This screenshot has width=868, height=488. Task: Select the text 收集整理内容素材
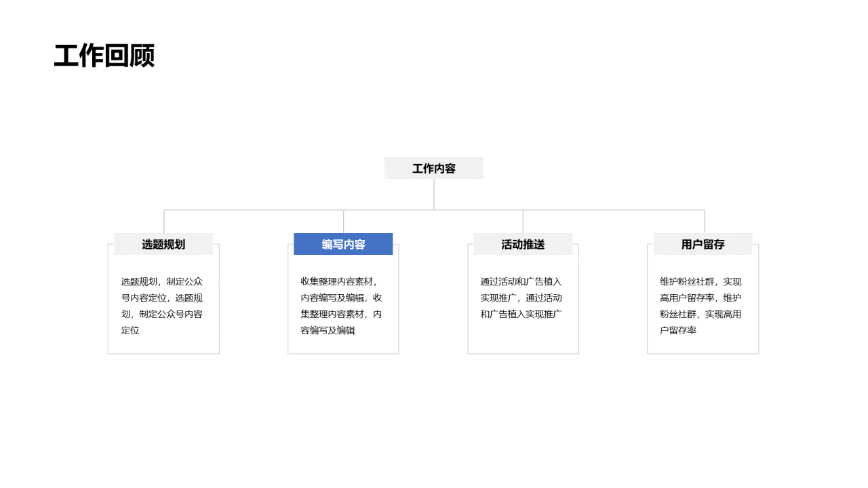pyautogui.click(x=339, y=281)
